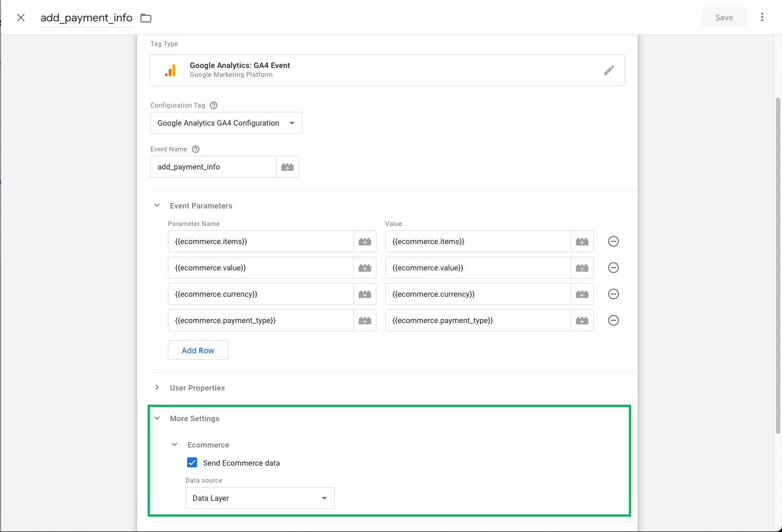Screen dimensions: 782x532
Task: Click ecommerce.items parameter name field
Action: pos(261,241)
